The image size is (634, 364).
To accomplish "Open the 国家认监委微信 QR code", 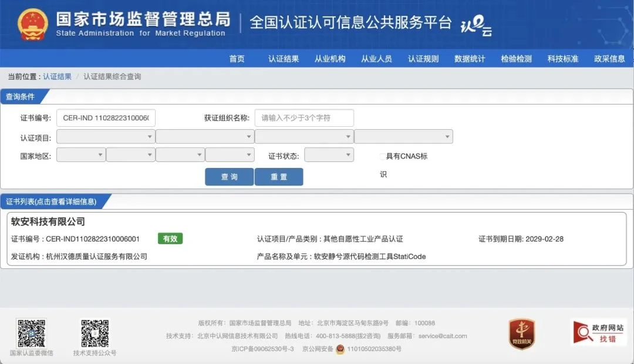I will pos(31,333).
